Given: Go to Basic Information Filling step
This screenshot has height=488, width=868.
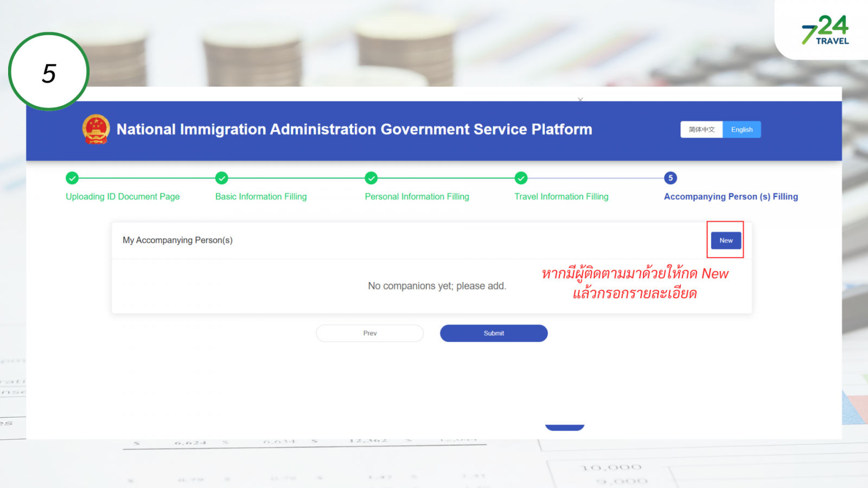Looking at the screenshot, I should pos(261,197).
